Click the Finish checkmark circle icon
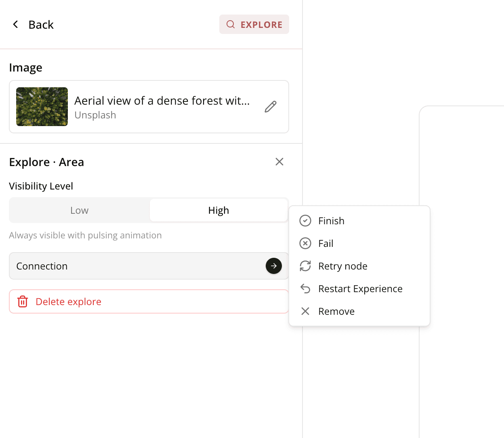Image resolution: width=504 pixels, height=438 pixels. point(305,221)
